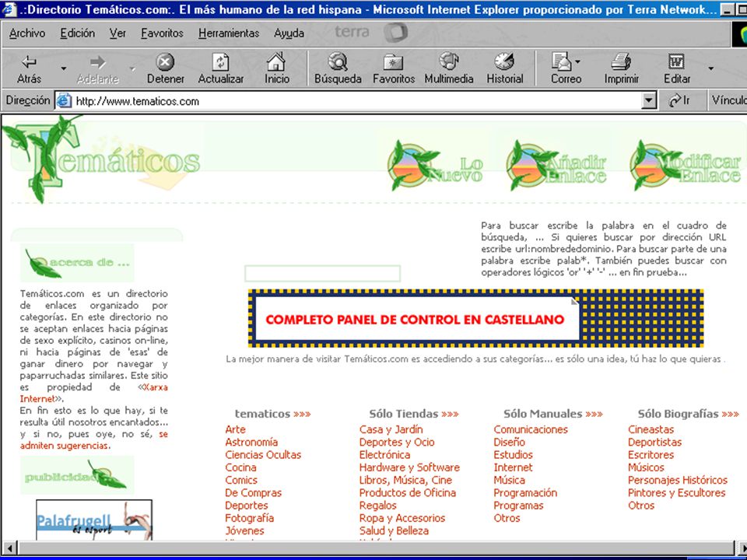
Task: Expand the address bar dropdown
Action: pos(648,100)
